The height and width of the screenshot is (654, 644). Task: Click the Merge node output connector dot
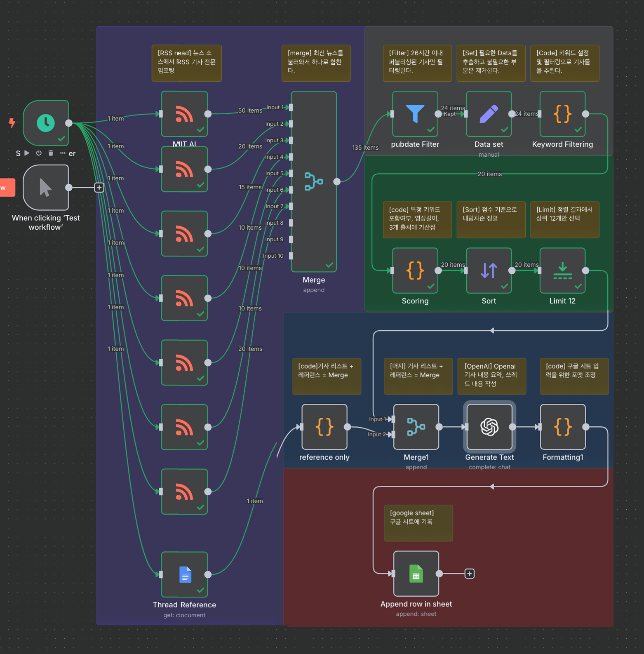337,181
